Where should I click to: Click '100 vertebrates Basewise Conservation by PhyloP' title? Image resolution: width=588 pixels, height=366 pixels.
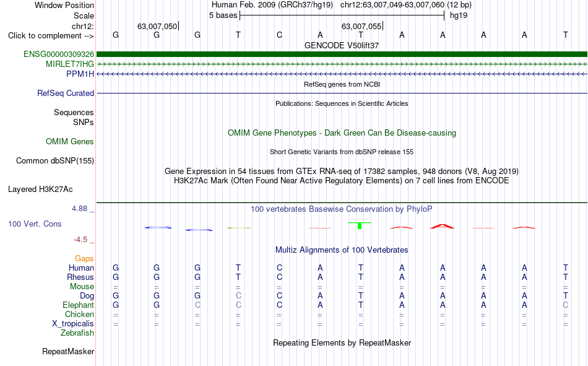pyautogui.click(x=342, y=209)
